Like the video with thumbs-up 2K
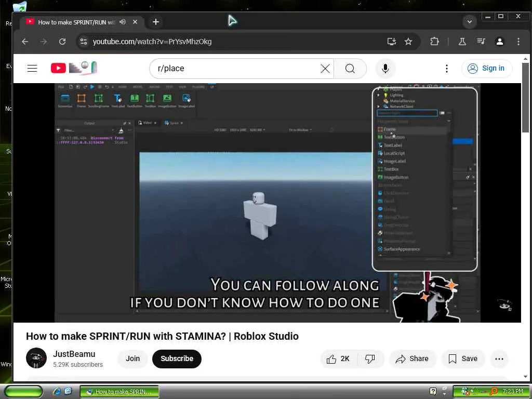 click(338, 358)
